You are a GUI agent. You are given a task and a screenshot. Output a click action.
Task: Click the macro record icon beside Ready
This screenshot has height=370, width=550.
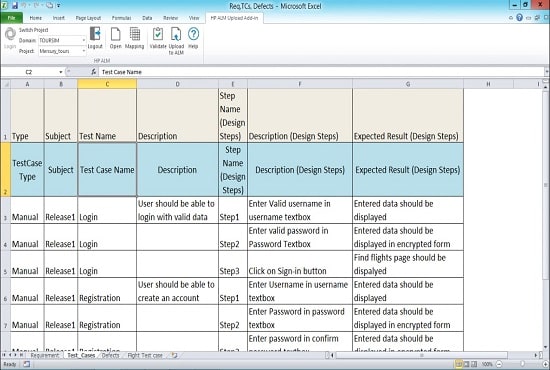point(27,364)
